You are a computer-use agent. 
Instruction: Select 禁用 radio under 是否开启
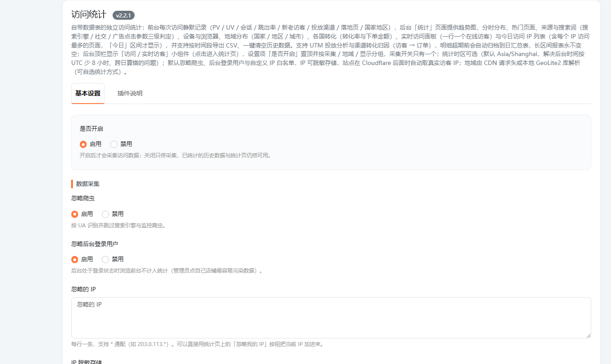[x=114, y=144]
